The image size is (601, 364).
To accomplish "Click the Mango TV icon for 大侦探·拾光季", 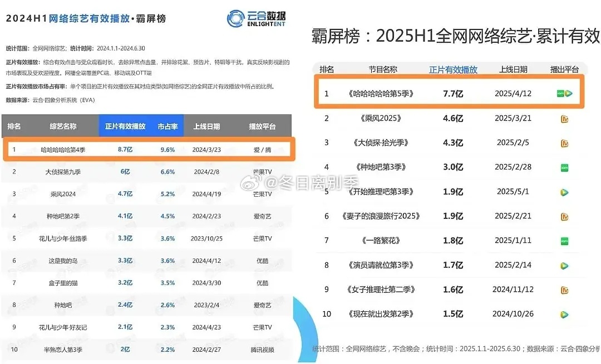I will (x=565, y=143).
